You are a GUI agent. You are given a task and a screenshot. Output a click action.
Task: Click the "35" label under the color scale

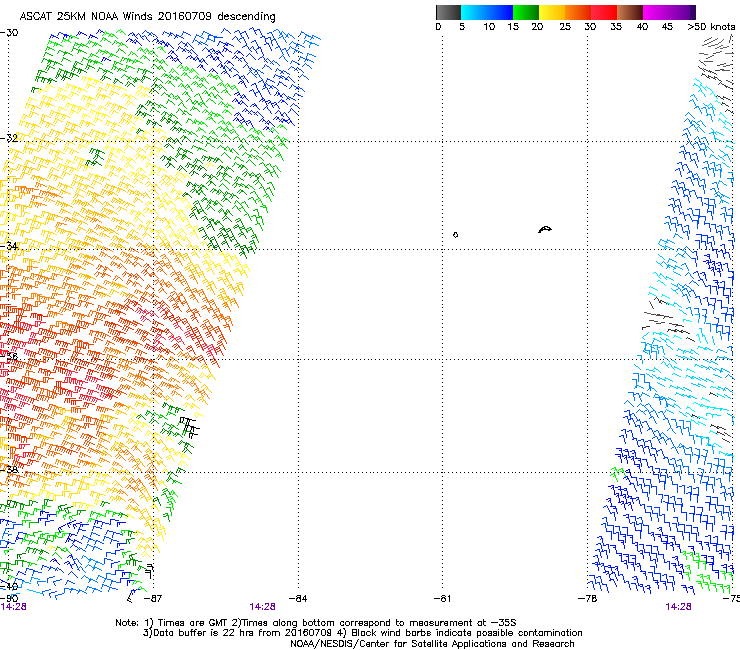tap(616, 27)
